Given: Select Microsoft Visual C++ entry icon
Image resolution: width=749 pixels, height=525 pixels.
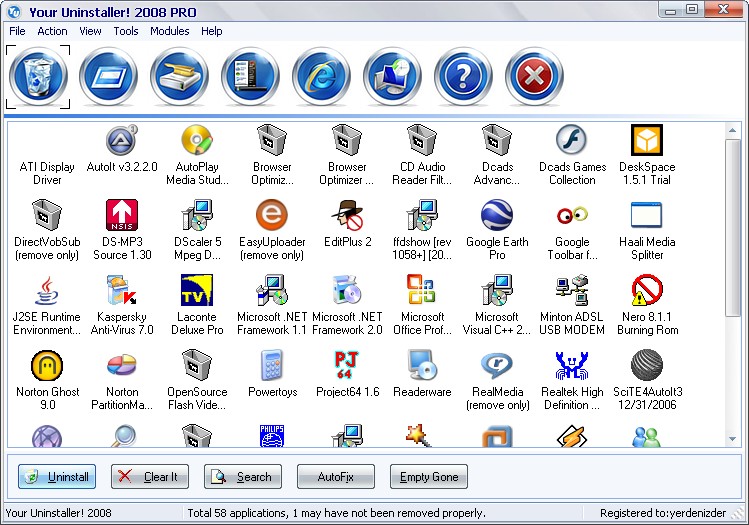Looking at the screenshot, I should 497,290.
